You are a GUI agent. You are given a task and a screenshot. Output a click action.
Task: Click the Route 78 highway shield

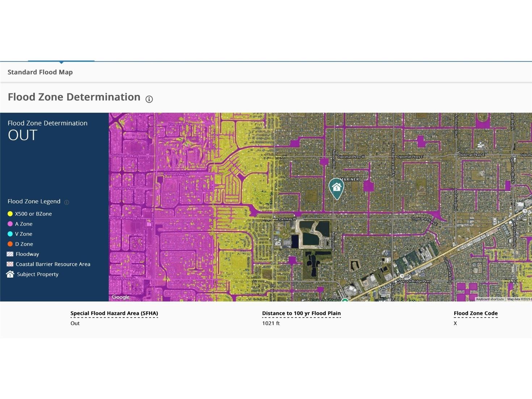[x=402, y=276]
